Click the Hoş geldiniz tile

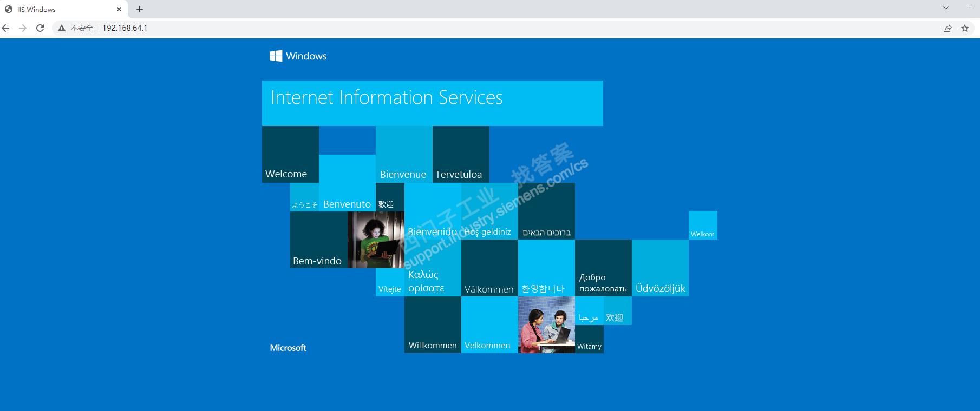point(489,211)
